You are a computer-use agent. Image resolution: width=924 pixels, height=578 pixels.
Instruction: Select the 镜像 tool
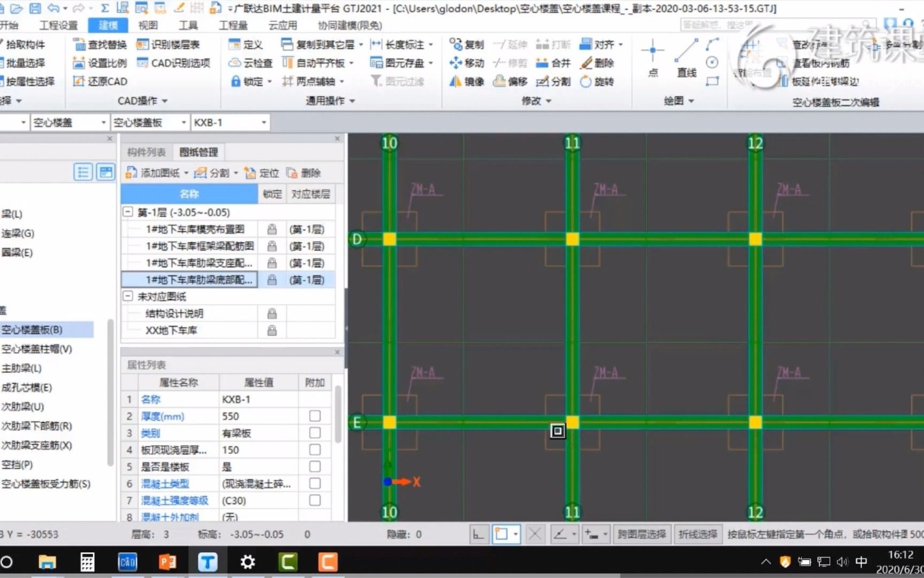[x=466, y=81]
